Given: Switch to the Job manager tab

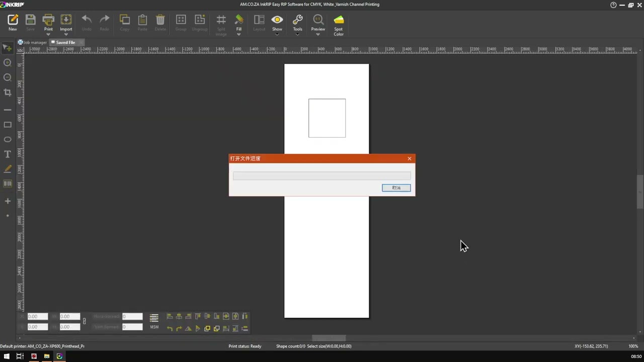Looking at the screenshot, I should tap(35, 43).
